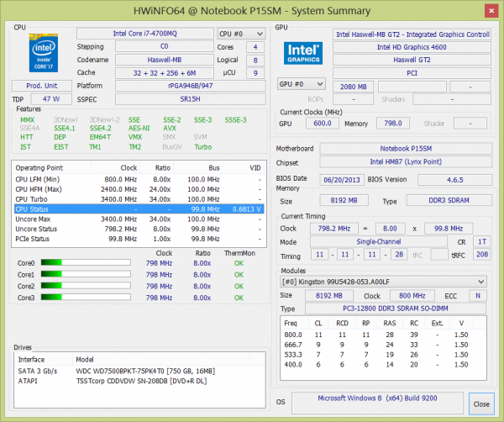Select the 533.3 frequency timing row
Image resolution: width=504 pixels, height=422 pixels.
pos(383,355)
